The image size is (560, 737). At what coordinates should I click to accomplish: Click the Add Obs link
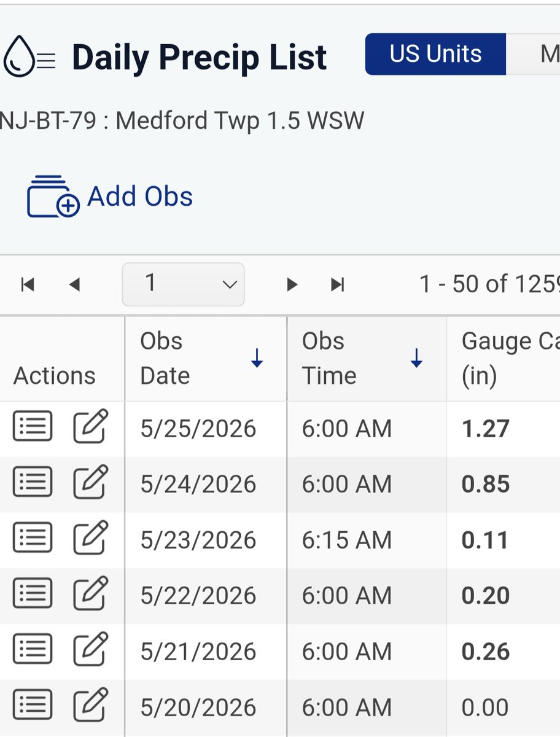tap(140, 197)
